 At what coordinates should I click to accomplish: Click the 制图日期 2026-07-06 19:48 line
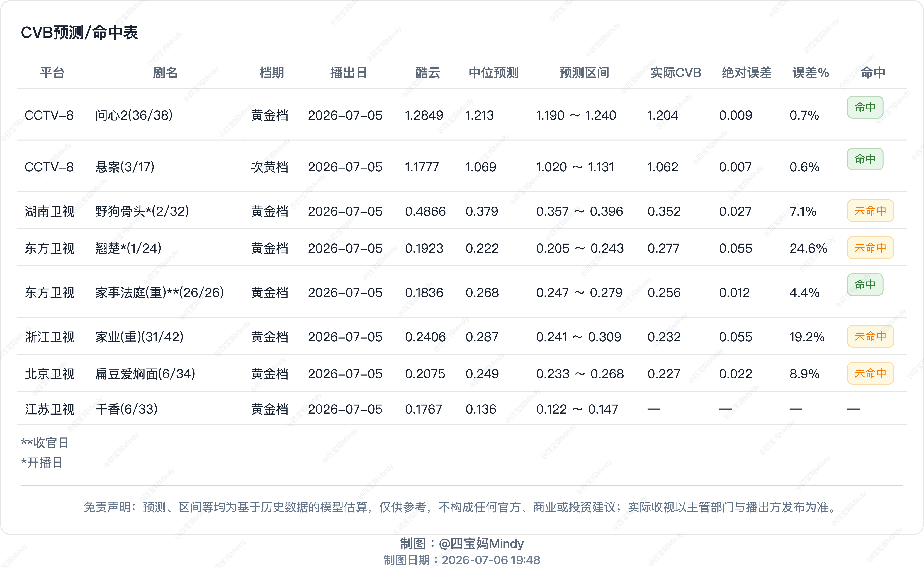click(462, 560)
